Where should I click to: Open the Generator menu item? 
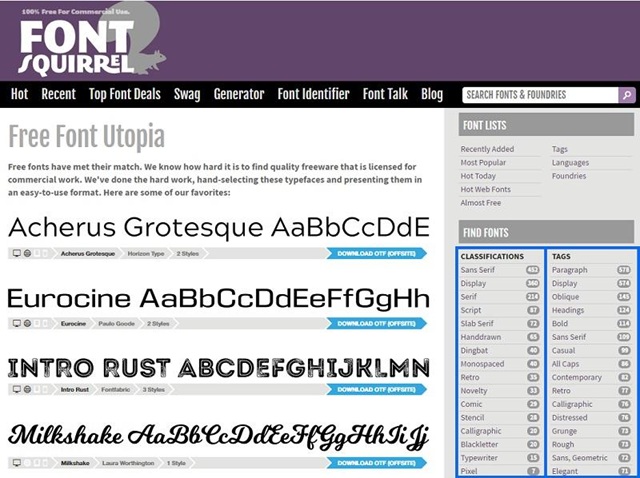[239, 95]
